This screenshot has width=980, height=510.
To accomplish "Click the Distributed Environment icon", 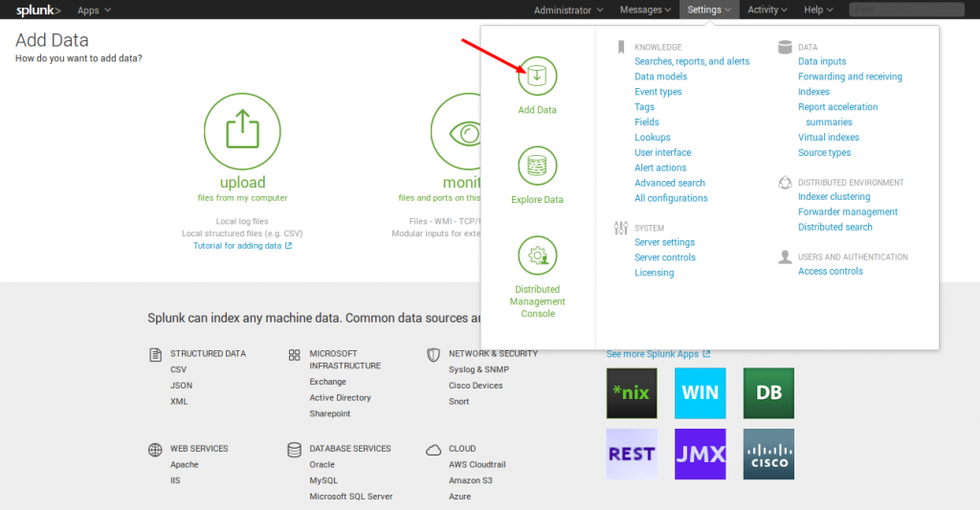I will click(785, 183).
